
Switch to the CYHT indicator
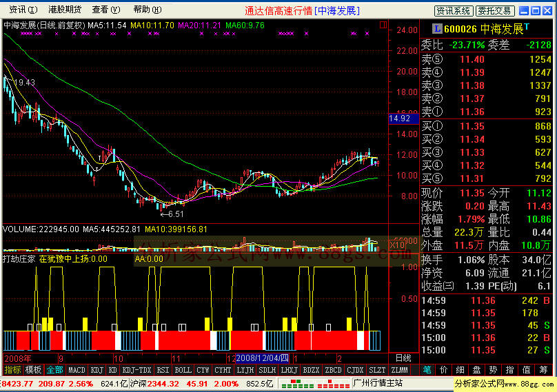click(223, 370)
